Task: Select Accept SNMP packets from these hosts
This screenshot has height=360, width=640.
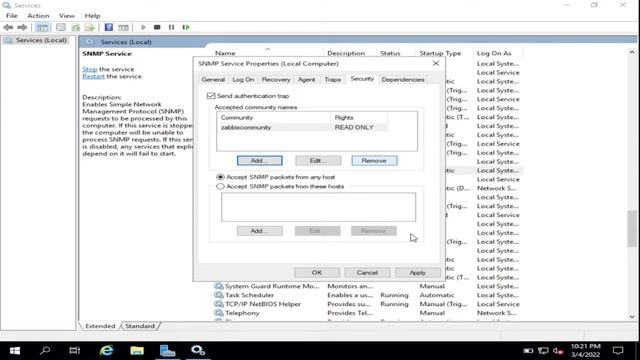Action: (220, 186)
